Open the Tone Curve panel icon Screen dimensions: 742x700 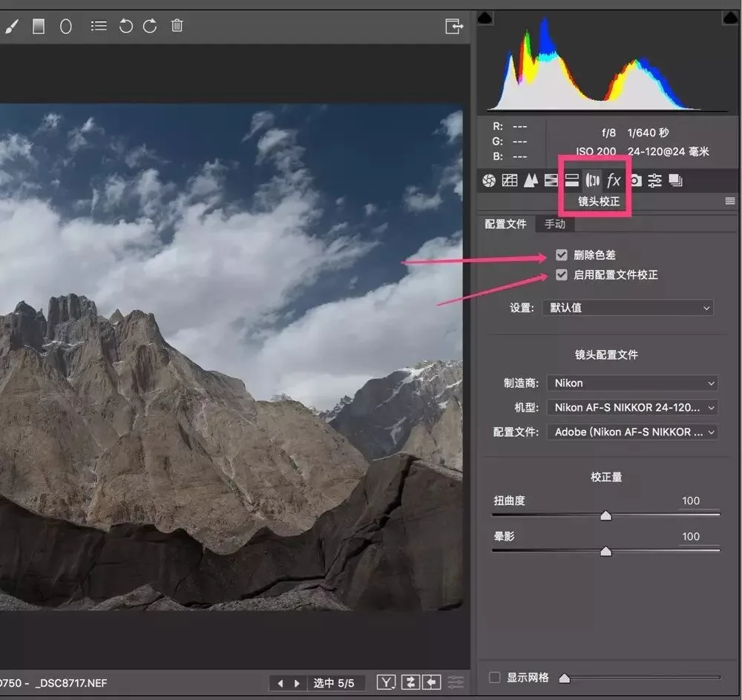[510, 180]
